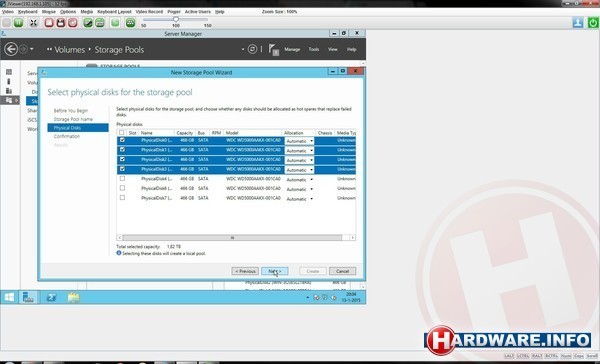Image resolution: width=600 pixels, height=364 pixels.
Task: Expand Allocation dropdown for PhysicalDisk7
Action: 299,199
